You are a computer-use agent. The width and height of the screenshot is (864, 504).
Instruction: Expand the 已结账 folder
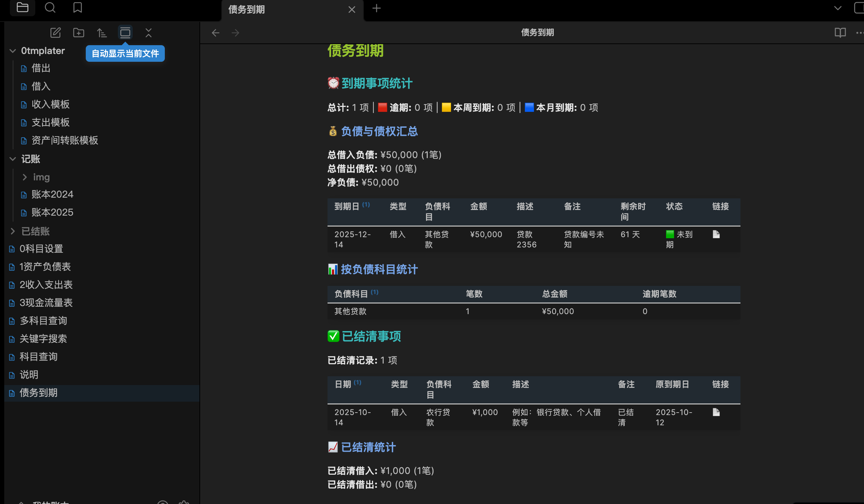pyautogui.click(x=13, y=231)
